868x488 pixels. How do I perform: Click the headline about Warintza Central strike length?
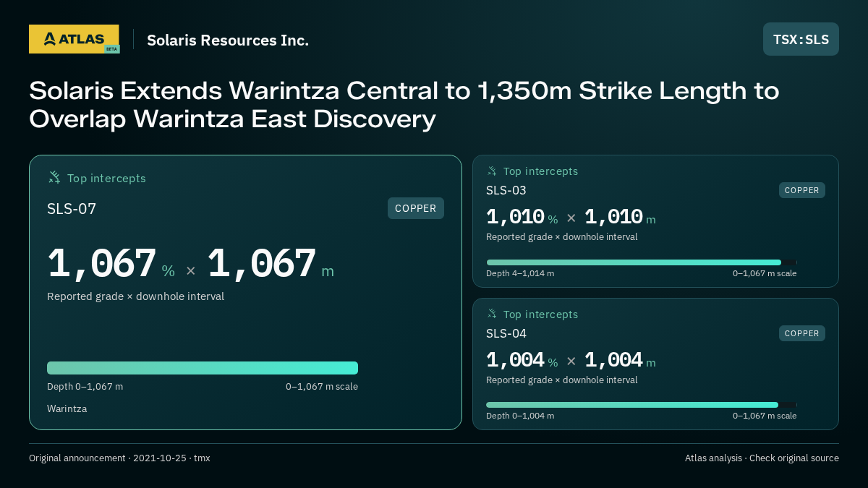404,105
